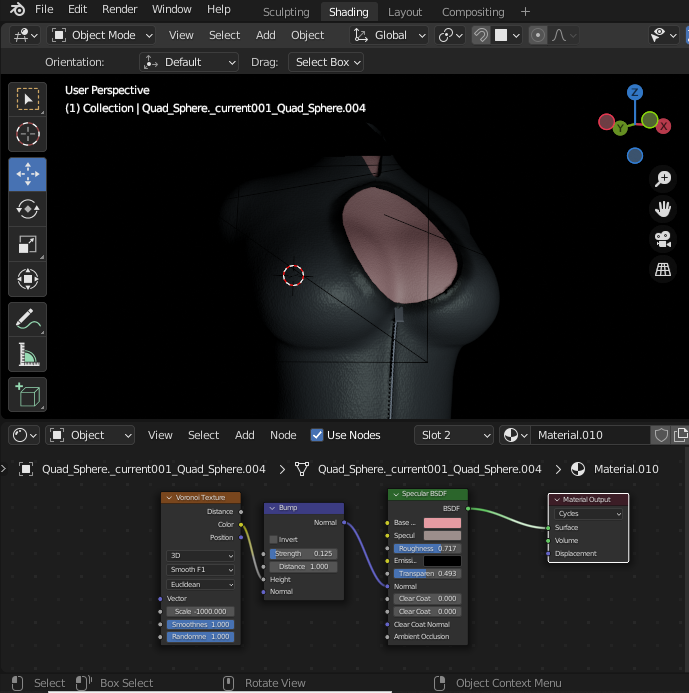689x693 pixels.
Task: Toggle snapping magnet icon
Action: point(481,35)
